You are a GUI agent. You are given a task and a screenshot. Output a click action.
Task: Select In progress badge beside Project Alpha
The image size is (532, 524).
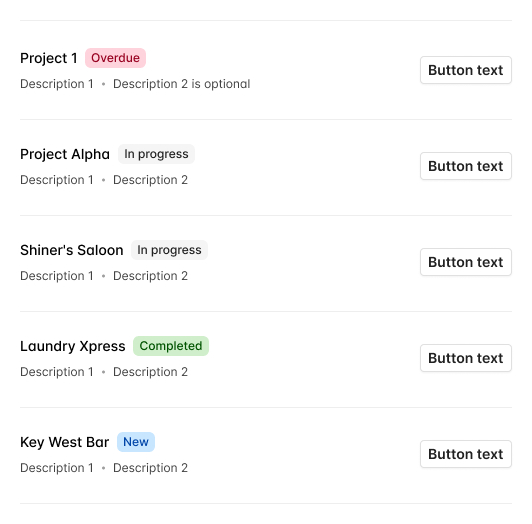(156, 154)
